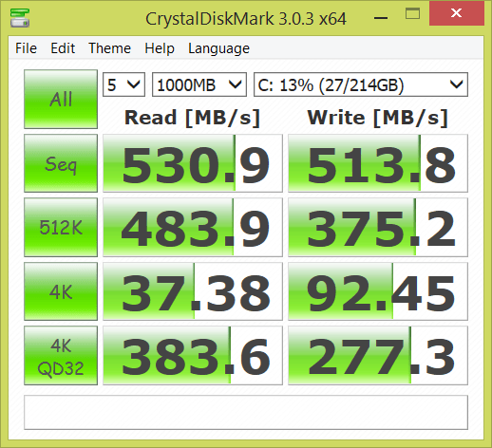
Task: Click the 512K read result 483.9
Action: (193, 227)
